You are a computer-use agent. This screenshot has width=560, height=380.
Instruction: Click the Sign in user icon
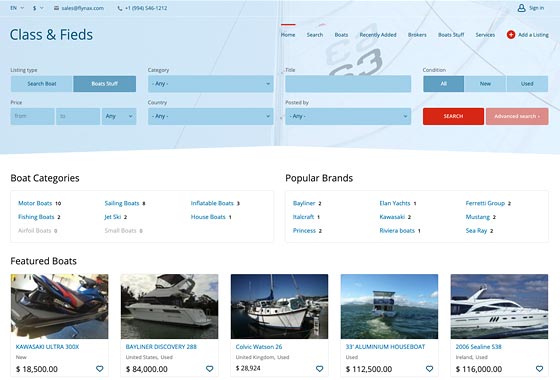[521, 8]
